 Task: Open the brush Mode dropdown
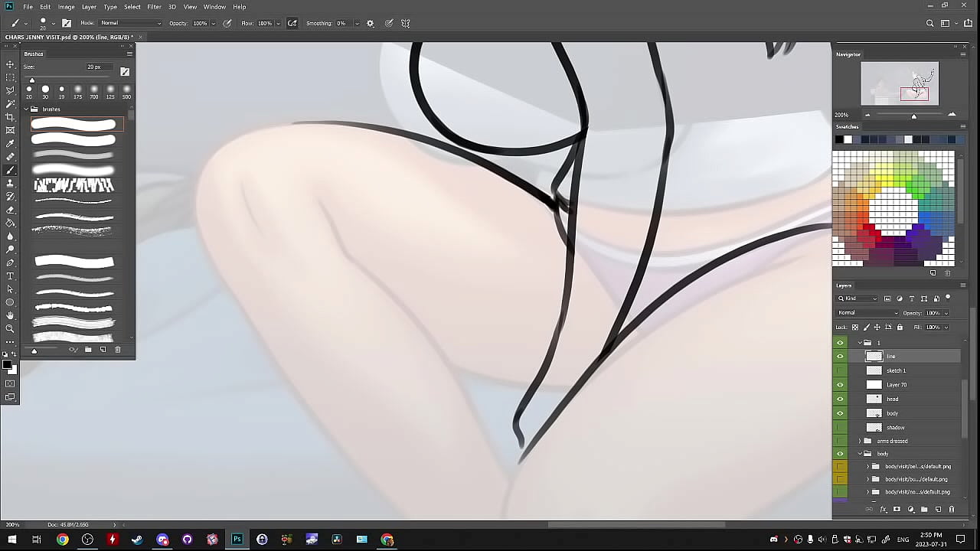(132, 24)
